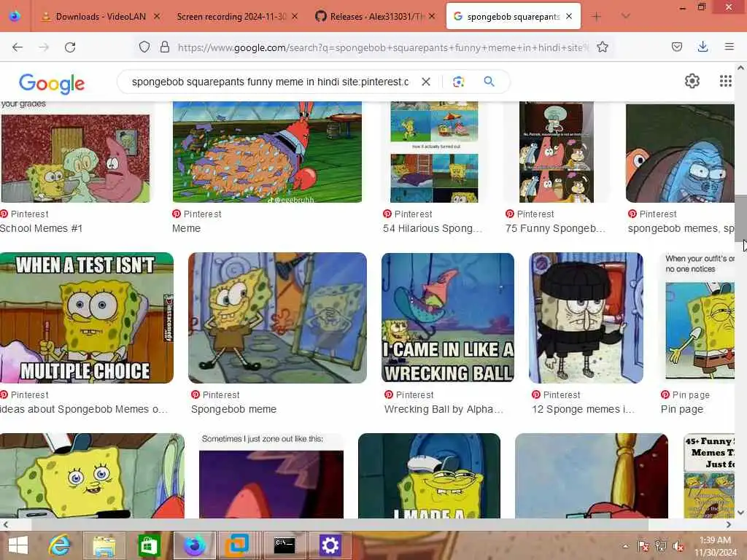747x560 pixels.
Task: Go back to the previous page
Action: coord(18,47)
